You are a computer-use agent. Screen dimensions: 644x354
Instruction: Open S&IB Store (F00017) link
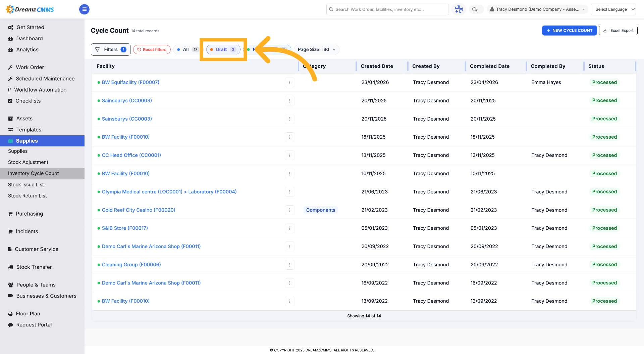pos(125,228)
